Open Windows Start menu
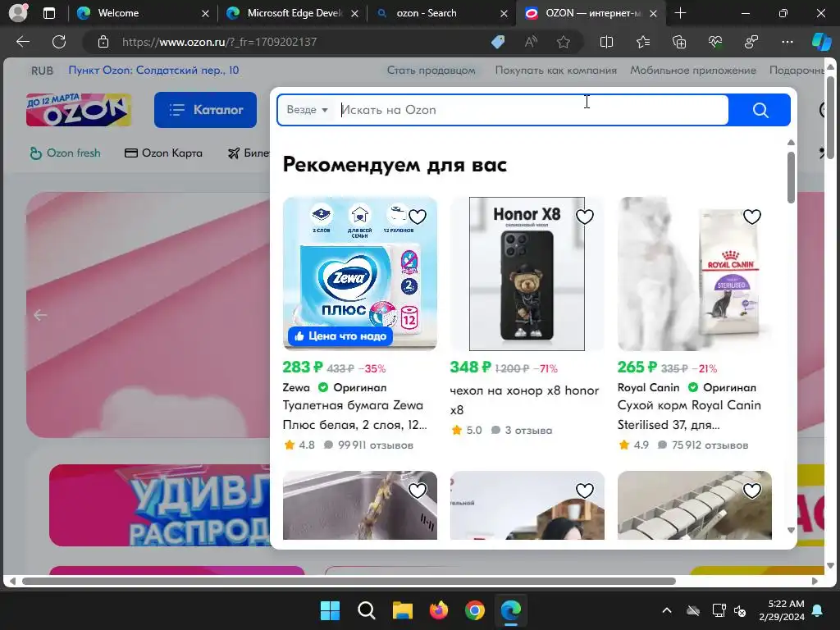840x630 pixels. 330,610
